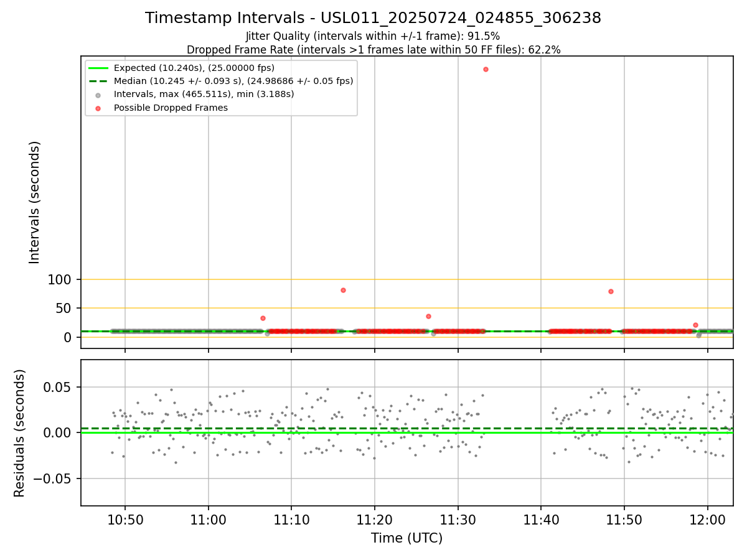
Task: Click the '11:00' time tick label
Action: (x=209, y=520)
